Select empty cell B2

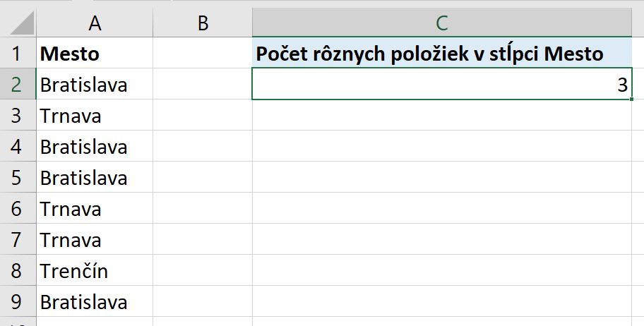pos(203,84)
